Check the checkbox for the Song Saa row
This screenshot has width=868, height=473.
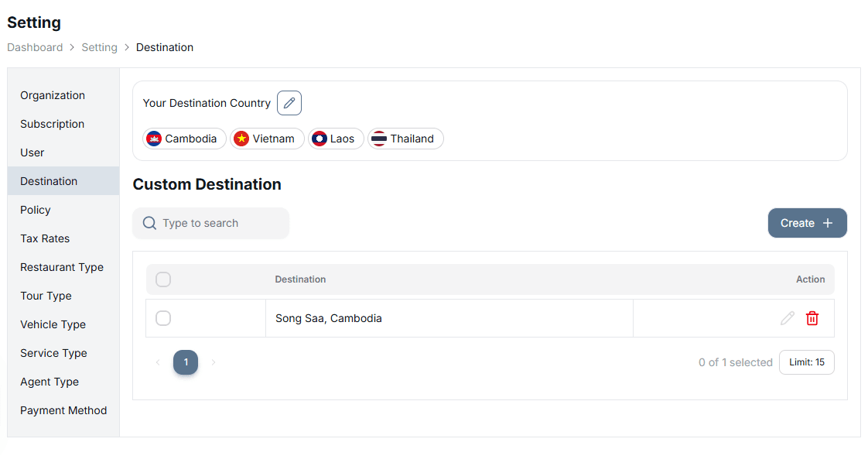(163, 317)
